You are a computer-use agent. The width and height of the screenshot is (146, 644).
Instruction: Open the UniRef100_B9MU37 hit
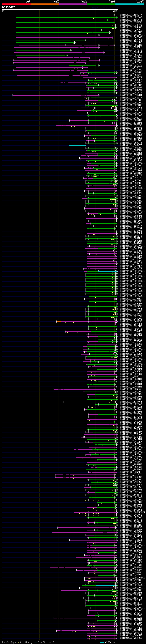tap(131, 15)
